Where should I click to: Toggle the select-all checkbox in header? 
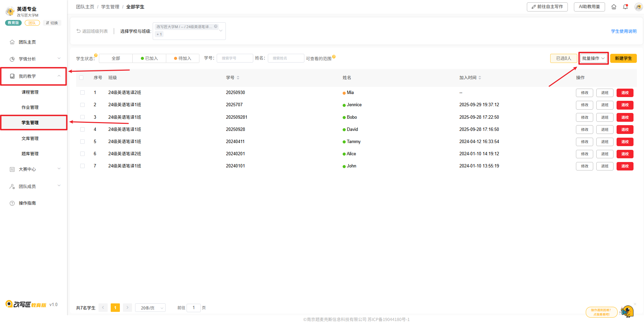click(81, 78)
